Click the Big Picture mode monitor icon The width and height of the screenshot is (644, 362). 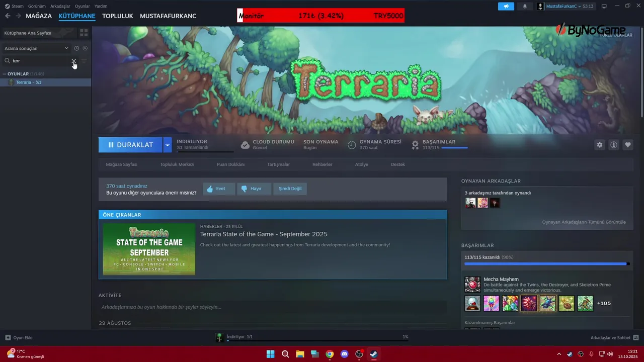coord(604,6)
